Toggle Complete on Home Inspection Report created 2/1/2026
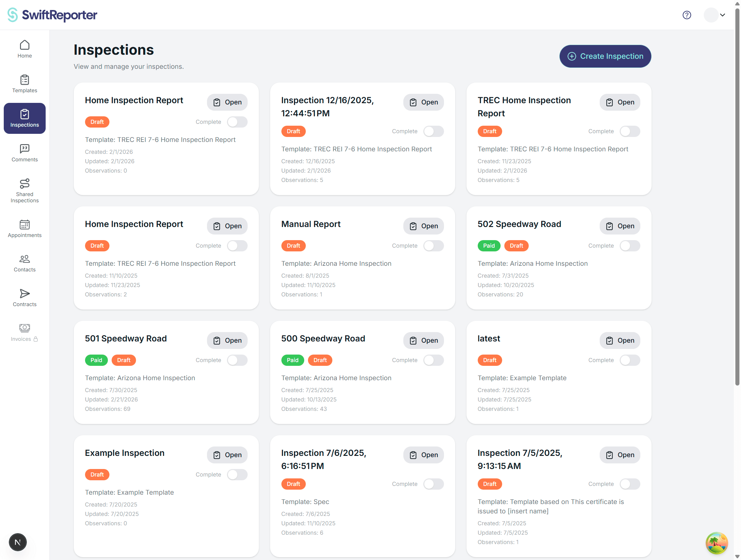 coord(237,122)
